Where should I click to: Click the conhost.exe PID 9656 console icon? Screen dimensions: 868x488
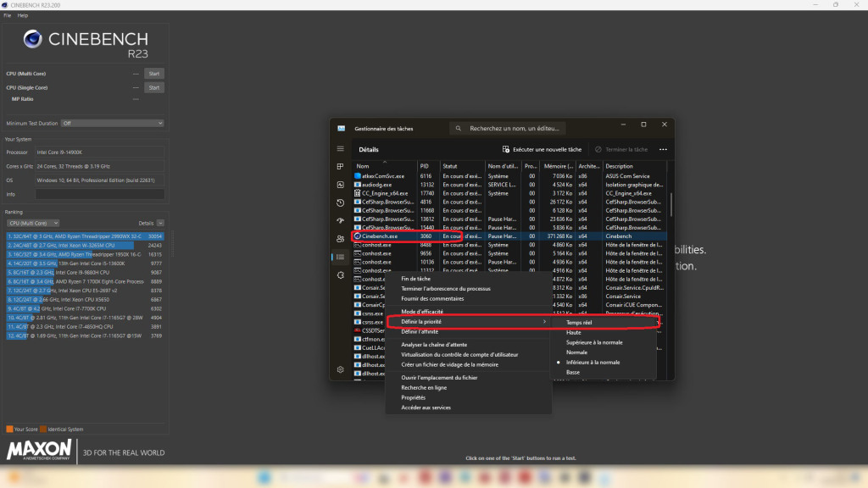[x=358, y=253]
